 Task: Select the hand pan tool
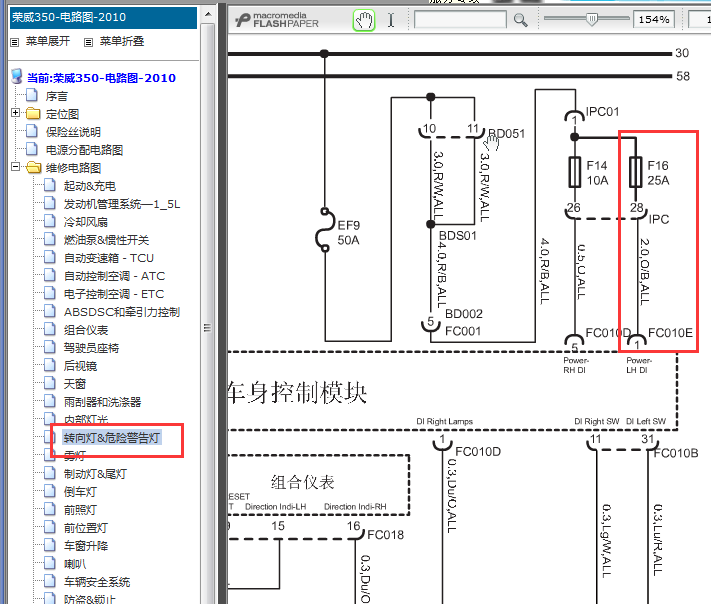click(364, 20)
